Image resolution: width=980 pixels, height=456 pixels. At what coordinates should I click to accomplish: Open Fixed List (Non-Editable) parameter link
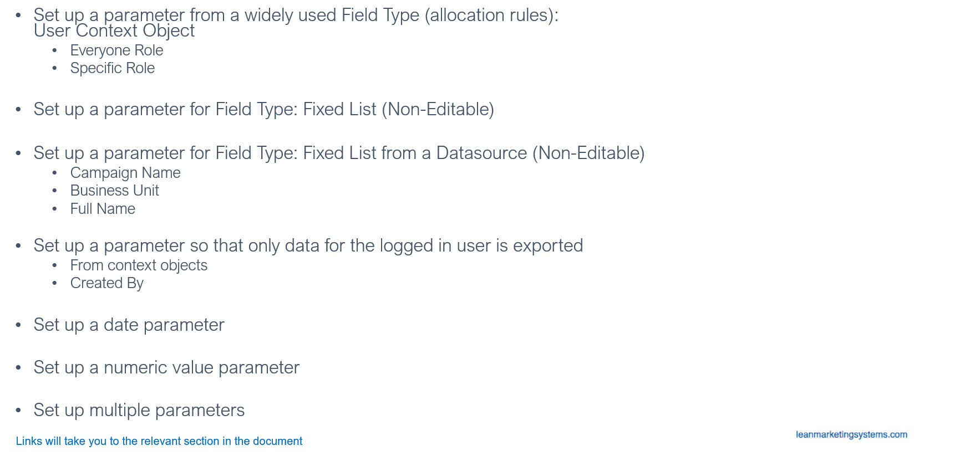pos(264,109)
